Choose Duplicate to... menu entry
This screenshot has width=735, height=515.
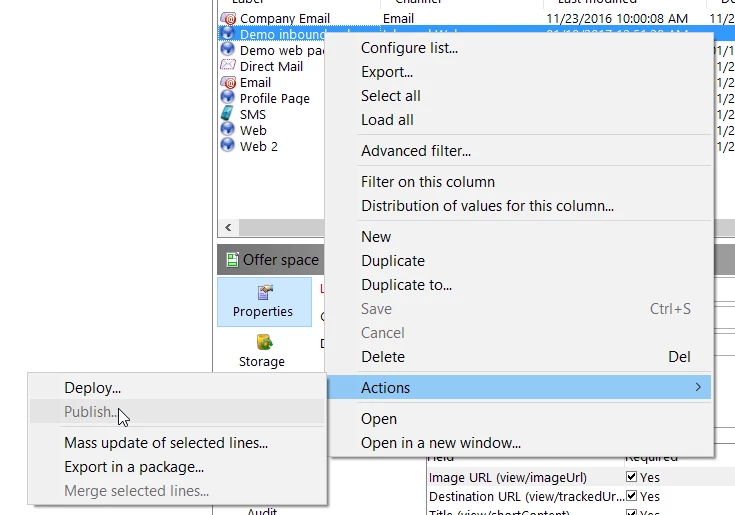click(x=406, y=285)
